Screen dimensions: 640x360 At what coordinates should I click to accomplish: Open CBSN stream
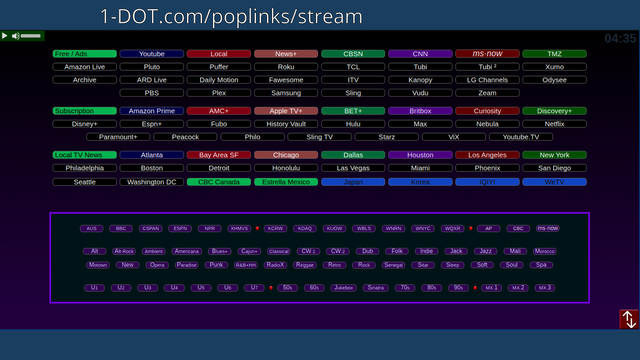tap(353, 54)
